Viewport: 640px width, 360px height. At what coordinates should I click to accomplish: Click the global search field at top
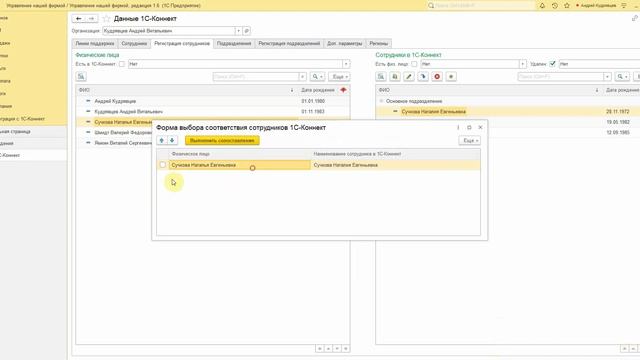point(484,6)
